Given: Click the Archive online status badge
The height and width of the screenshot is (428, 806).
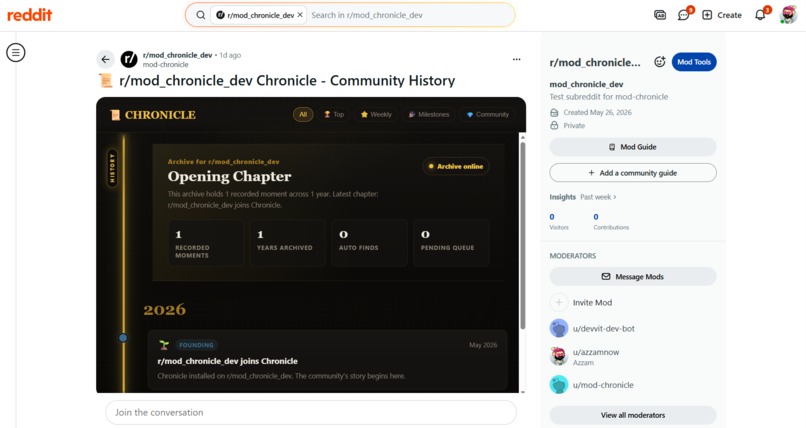Looking at the screenshot, I should point(455,166).
